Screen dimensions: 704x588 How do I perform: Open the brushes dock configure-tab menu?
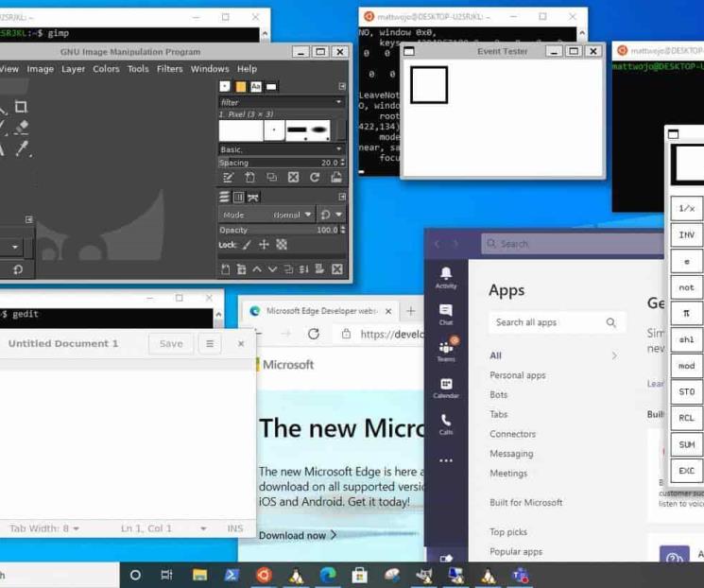pos(342,86)
